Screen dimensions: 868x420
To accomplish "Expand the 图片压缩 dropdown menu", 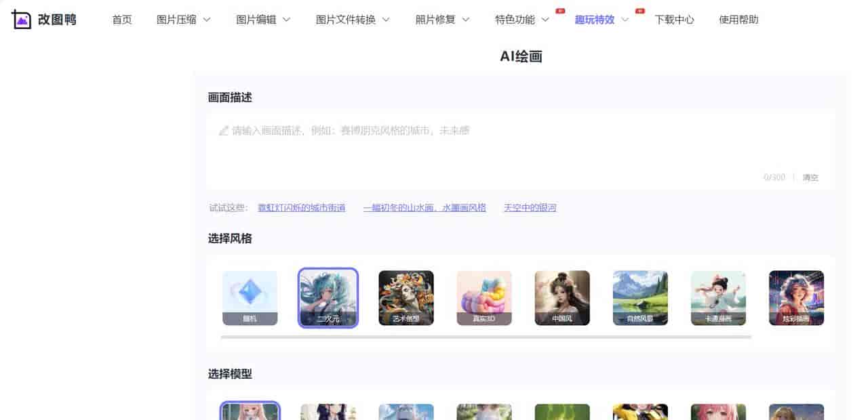I will coord(183,20).
